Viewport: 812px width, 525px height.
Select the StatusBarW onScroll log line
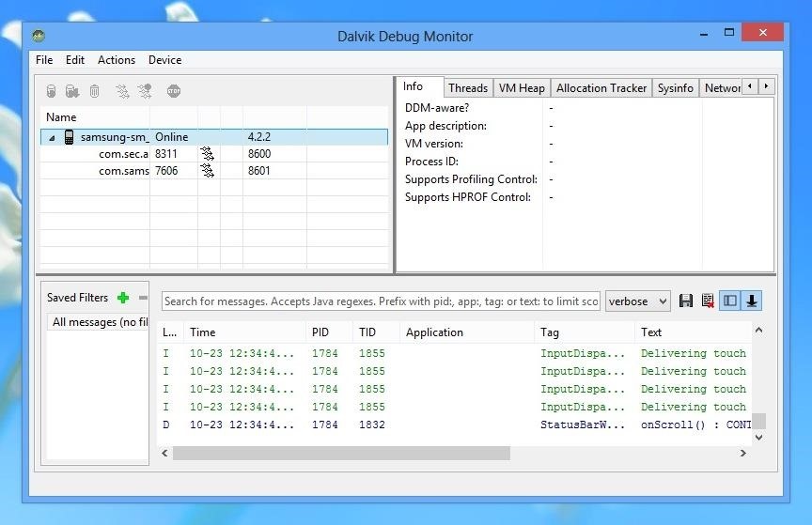[x=454, y=425]
